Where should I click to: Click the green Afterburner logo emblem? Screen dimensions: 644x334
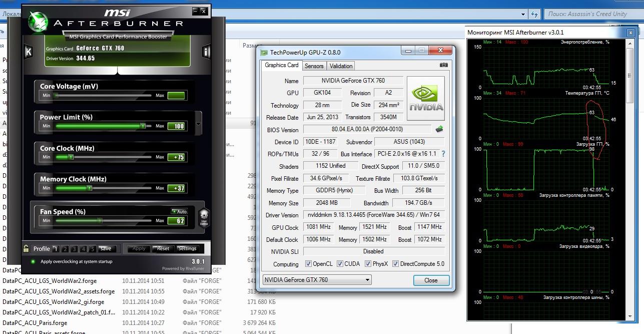(x=38, y=22)
